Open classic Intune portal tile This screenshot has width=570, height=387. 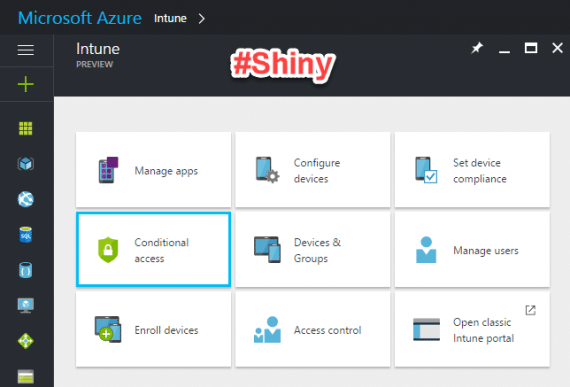tap(472, 329)
